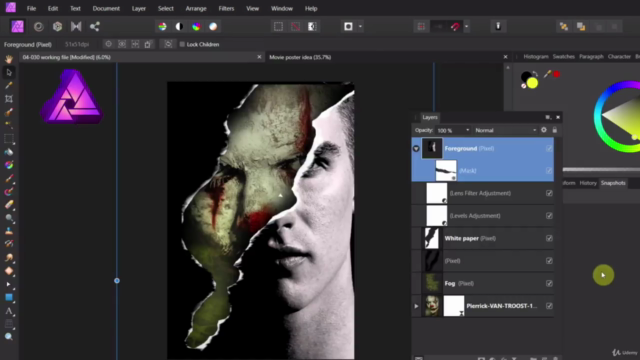Screen dimensions: 640x360
Task: Select the Gradient tool color wheel icon
Action: point(9,165)
